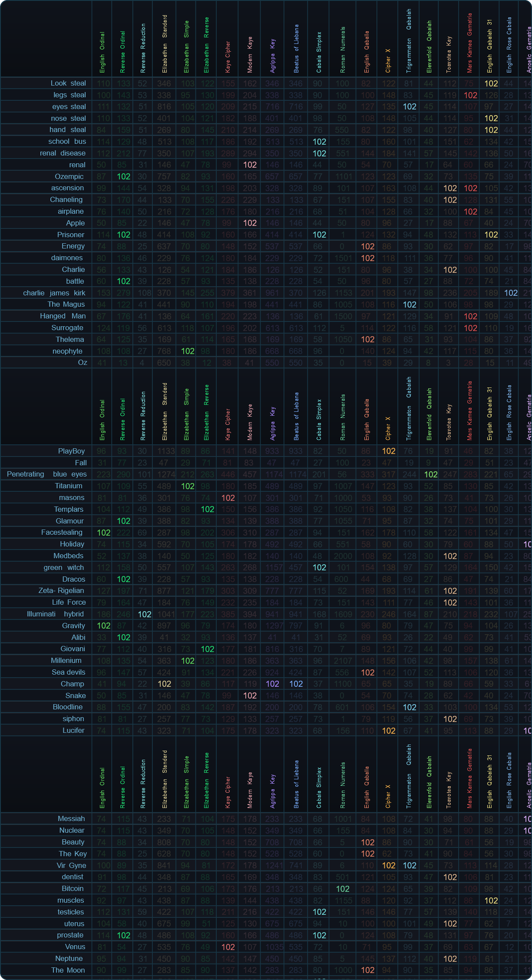Click highlighted 102 in the Facestealing row

(103, 533)
